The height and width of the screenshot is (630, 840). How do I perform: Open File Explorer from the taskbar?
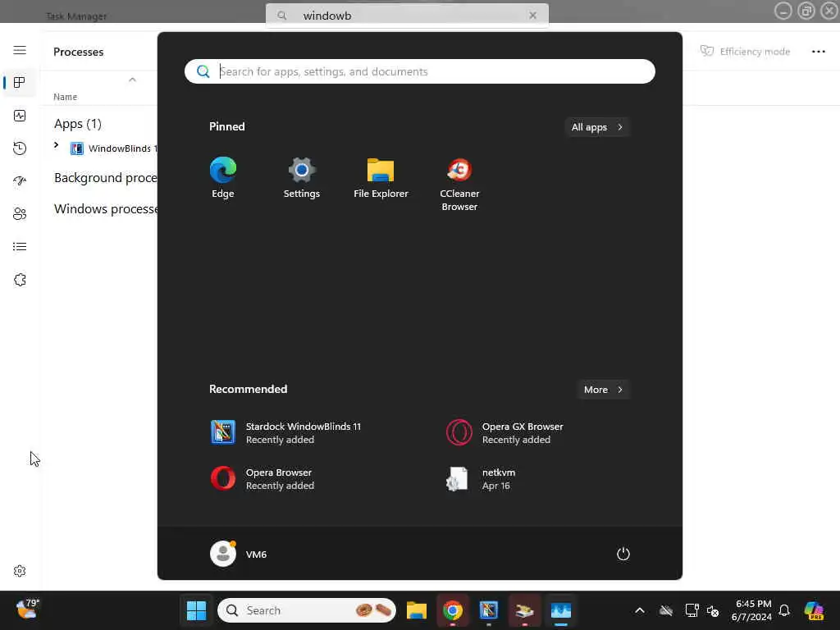point(416,610)
